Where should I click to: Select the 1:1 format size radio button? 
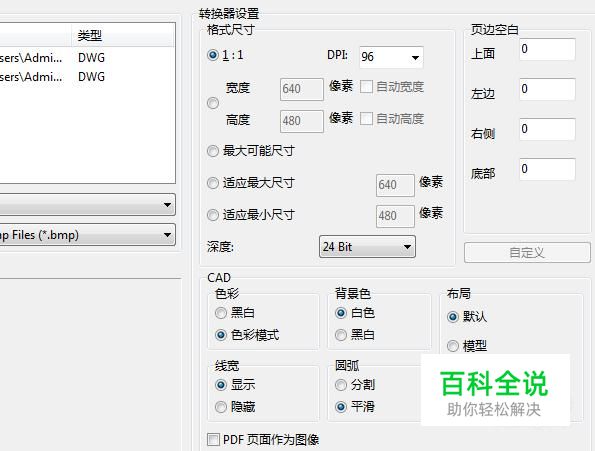pos(213,55)
